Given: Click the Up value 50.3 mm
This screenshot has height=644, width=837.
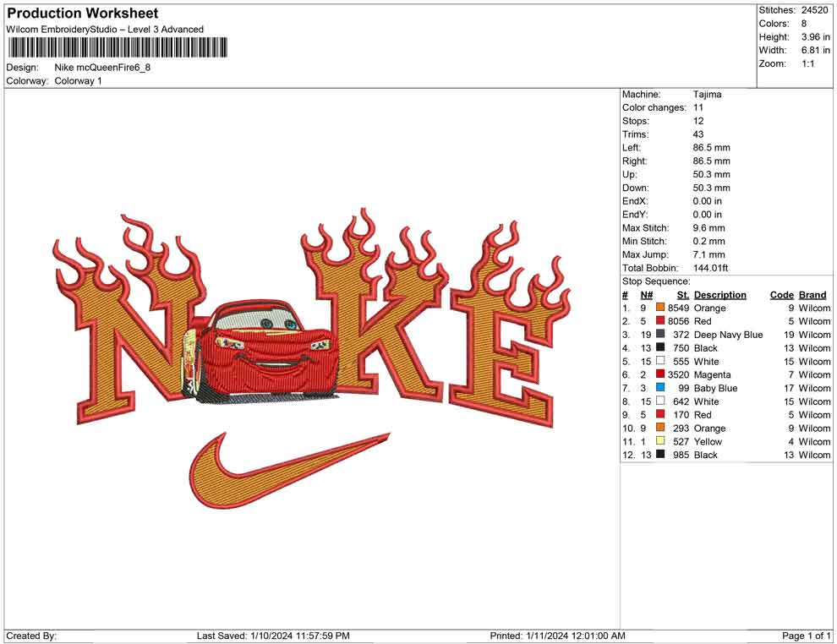Looking at the screenshot, I should coord(712,174).
